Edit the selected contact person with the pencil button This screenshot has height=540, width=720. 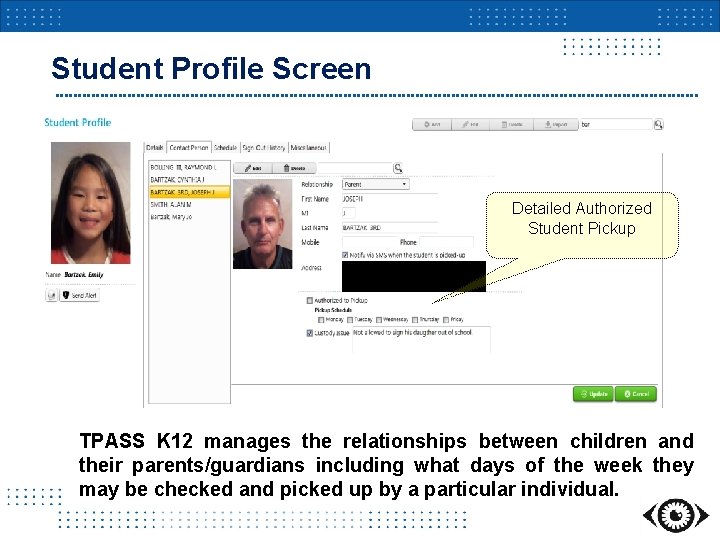(253, 168)
